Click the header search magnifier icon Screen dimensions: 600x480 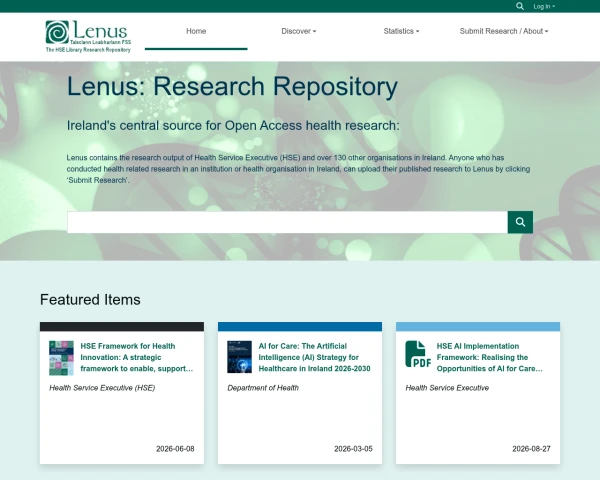[x=520, y=6]
